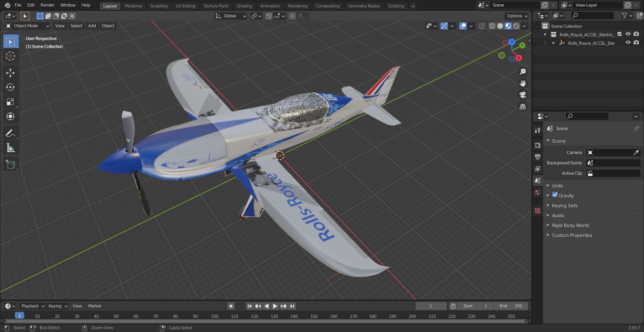Disable rendering of Rolls_Royce_ACCEL_Elec object
Screen dimensions: 644x332
tap(636, 42)
